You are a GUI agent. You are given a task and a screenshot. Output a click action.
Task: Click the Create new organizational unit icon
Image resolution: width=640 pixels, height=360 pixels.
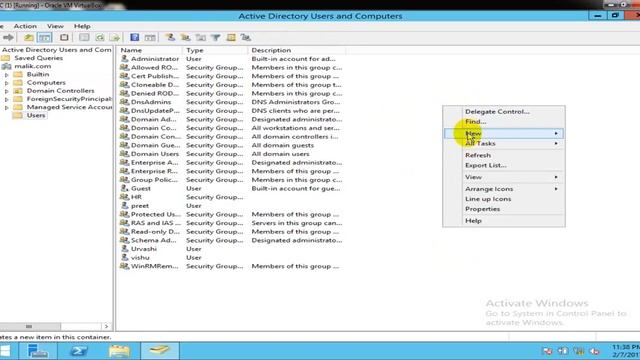200,38
